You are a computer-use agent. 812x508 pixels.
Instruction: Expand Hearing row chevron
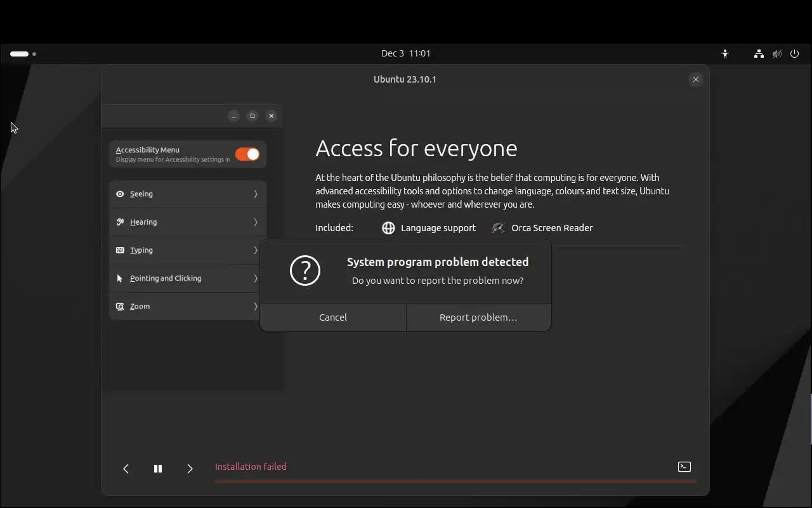click(256, 222)
